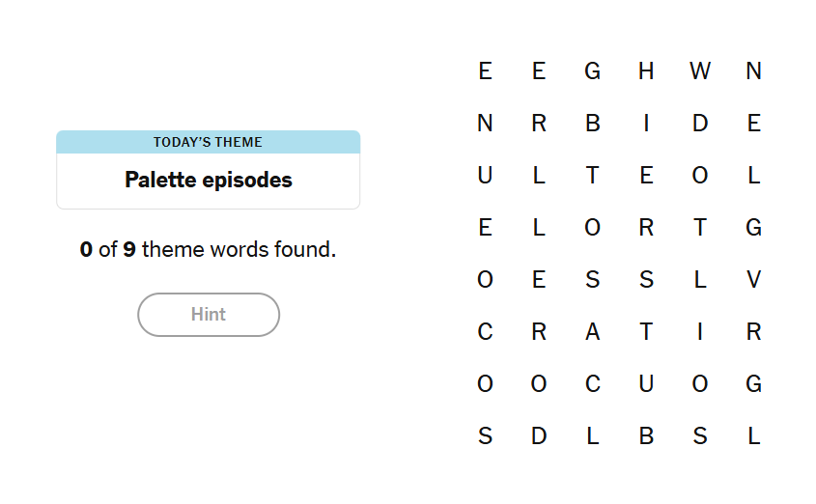This screenshot has height=504, width=816.
Task: Tap letter N in the second row
Action: (485, 124)
